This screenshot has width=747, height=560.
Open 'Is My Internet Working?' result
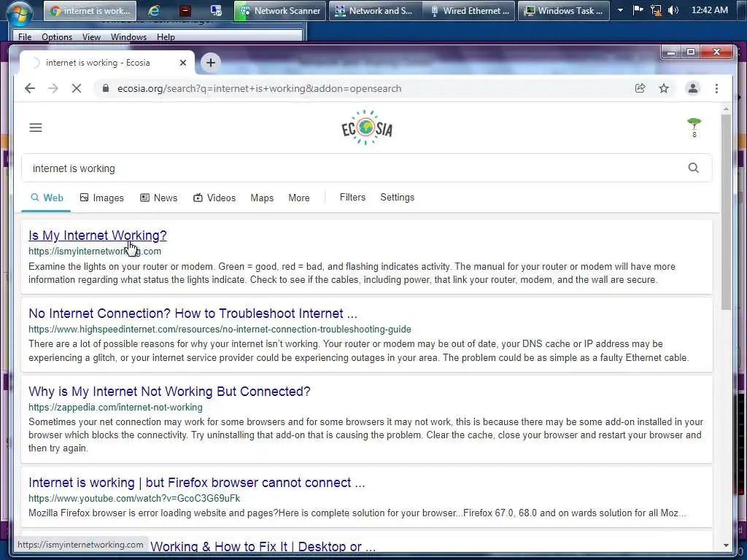98,236
